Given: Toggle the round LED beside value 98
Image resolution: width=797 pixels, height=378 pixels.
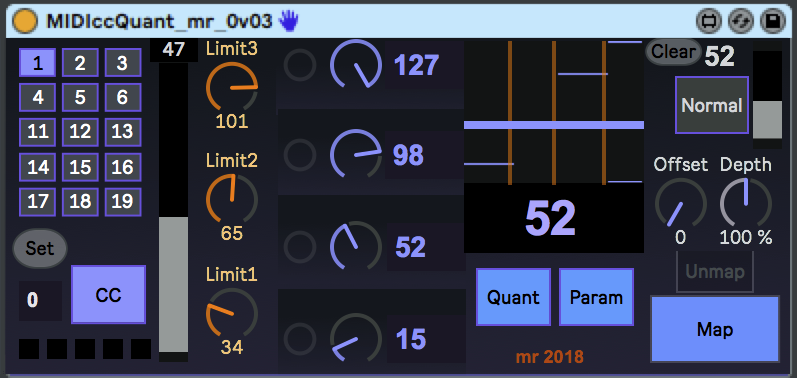Looking at the screenshot, I should point(299,154).
